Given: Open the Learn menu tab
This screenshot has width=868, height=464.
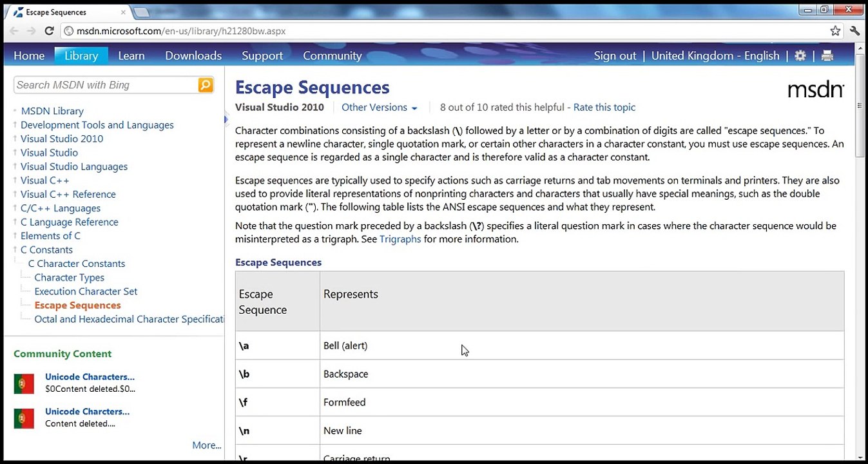Looking at the screenshot, I should coord(131,55).
